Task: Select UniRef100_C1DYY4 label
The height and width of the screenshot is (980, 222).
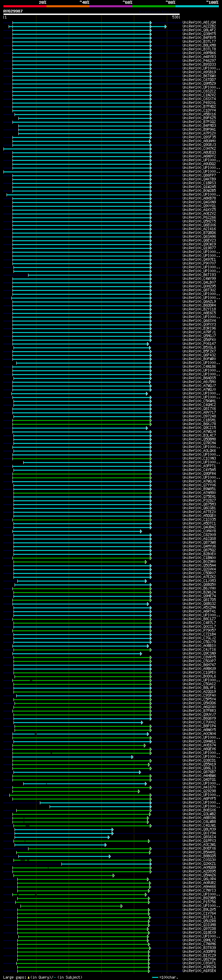Action: click(x=199, y=110)
